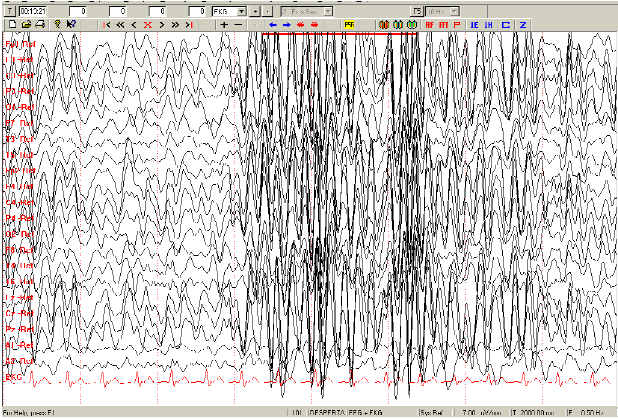Click the second brain mapping icon
The width and height of the screenshot is (618, 419).
(398, 25)
